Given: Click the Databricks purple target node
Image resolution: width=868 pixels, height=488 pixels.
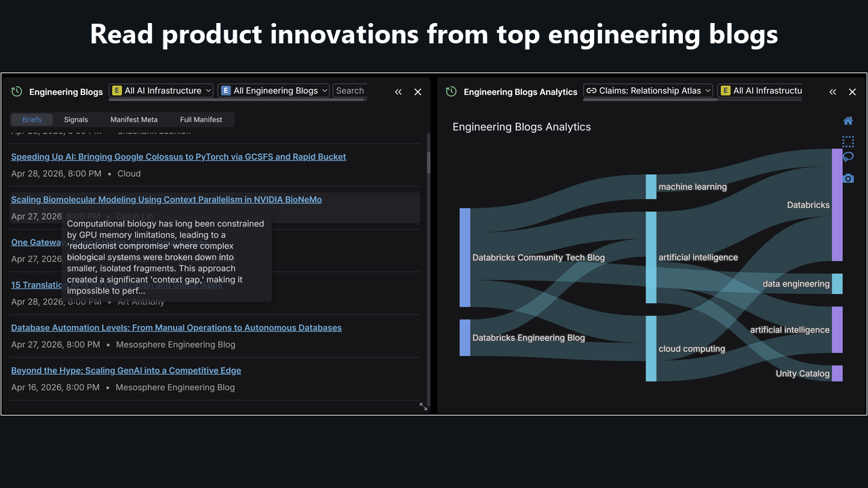Looking at the screenshot, I should [x=837, y=205].
